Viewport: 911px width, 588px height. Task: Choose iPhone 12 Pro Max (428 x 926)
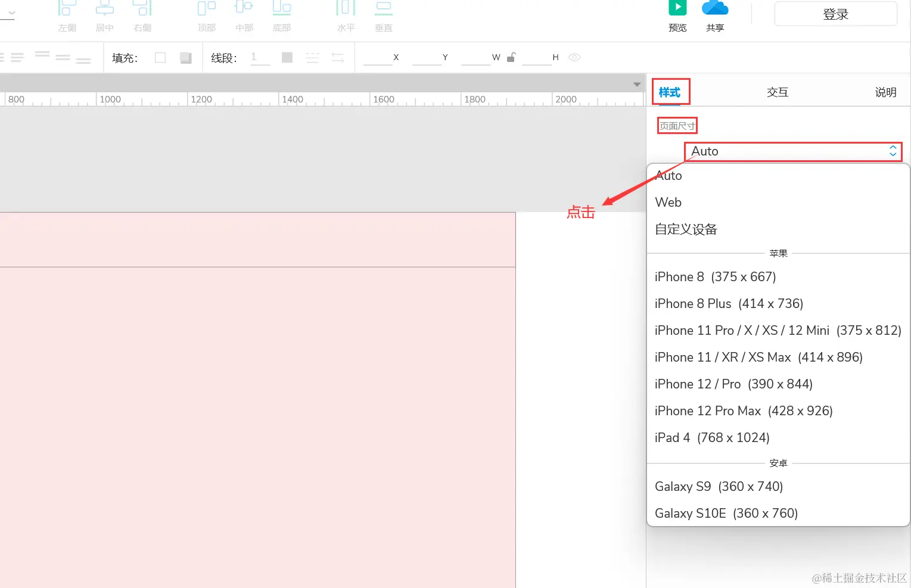[778, 411]
